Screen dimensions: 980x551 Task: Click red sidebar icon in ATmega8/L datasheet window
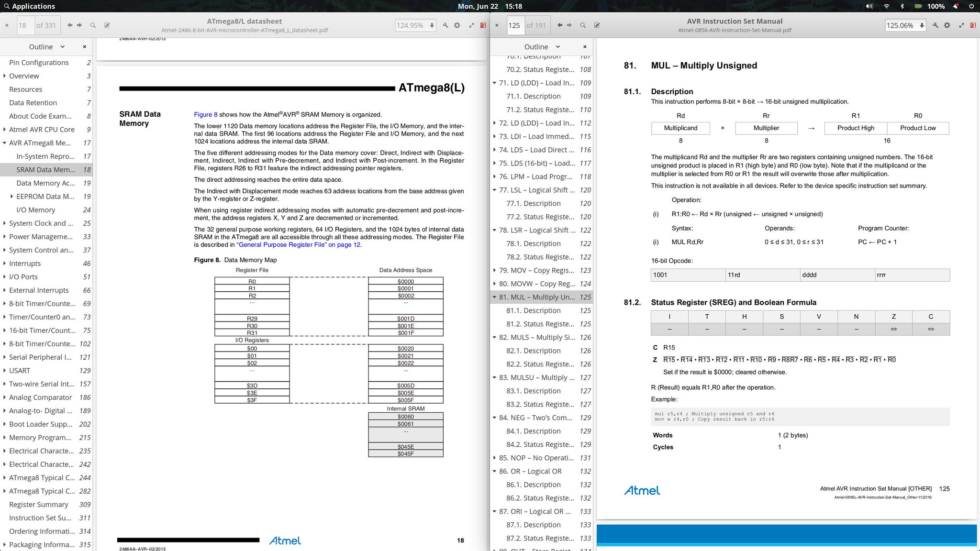483,25
